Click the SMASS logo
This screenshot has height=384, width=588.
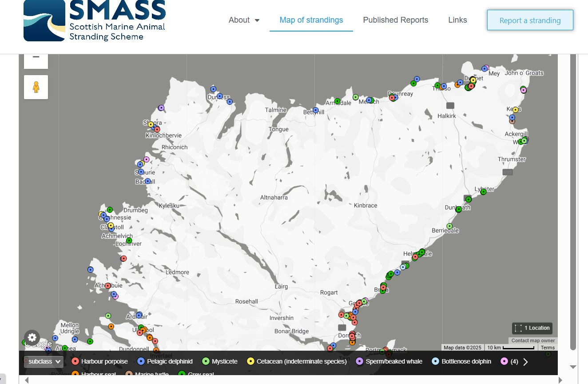point(95,21)
